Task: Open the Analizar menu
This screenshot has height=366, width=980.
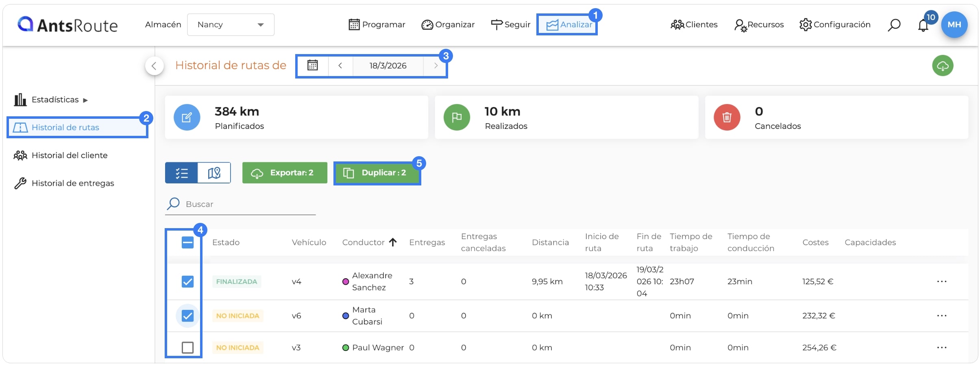Action: 569,25
